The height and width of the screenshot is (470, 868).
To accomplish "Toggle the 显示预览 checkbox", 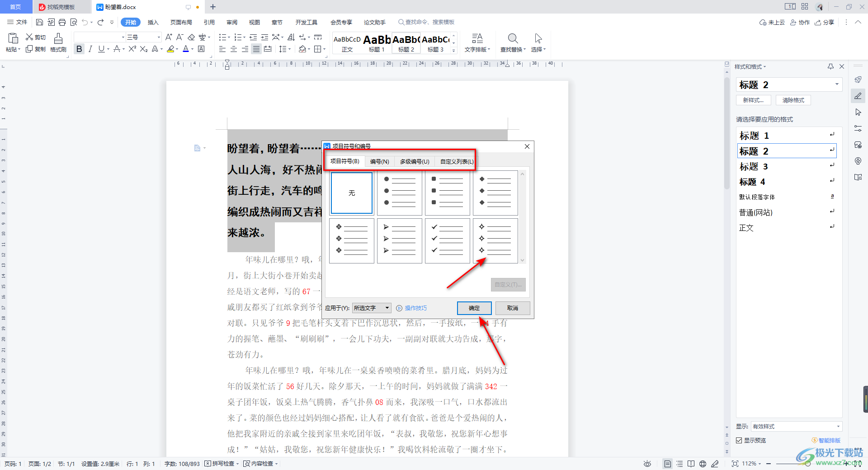I will point(739,440).
